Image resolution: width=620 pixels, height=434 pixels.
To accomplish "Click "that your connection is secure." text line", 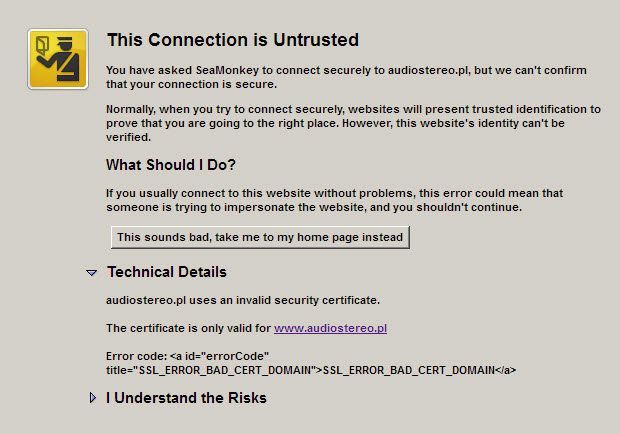I will pyautogui.click(x=191, y=84).
